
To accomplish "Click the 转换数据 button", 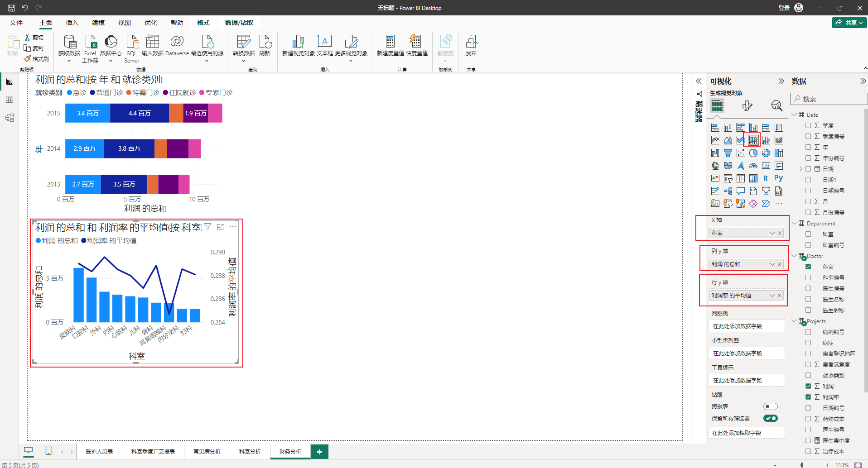I will click(x=244, y=48).
